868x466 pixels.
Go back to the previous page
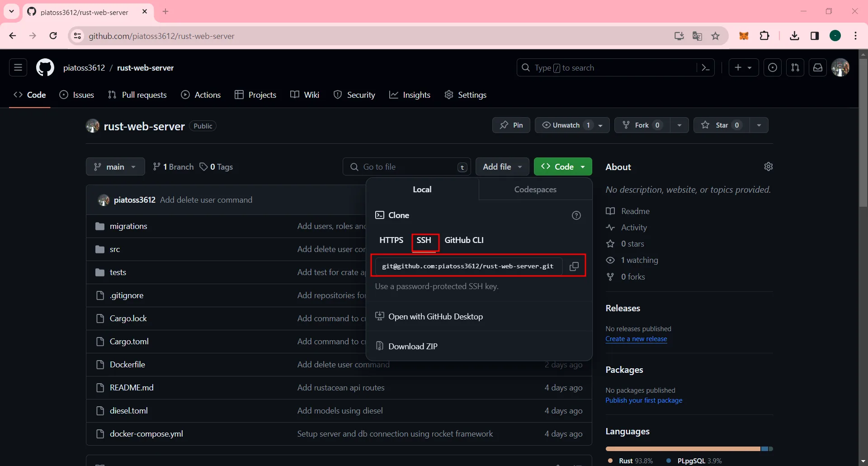click(13, 36)
